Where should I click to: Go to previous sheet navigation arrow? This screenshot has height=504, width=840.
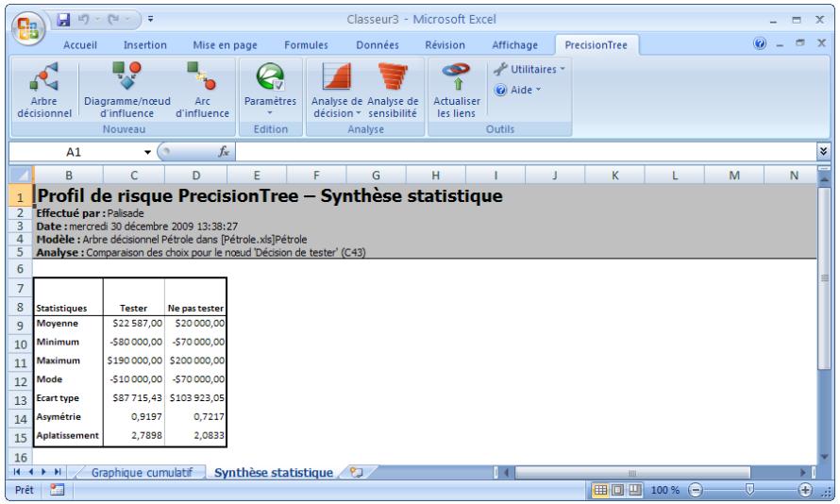(30, 472)
